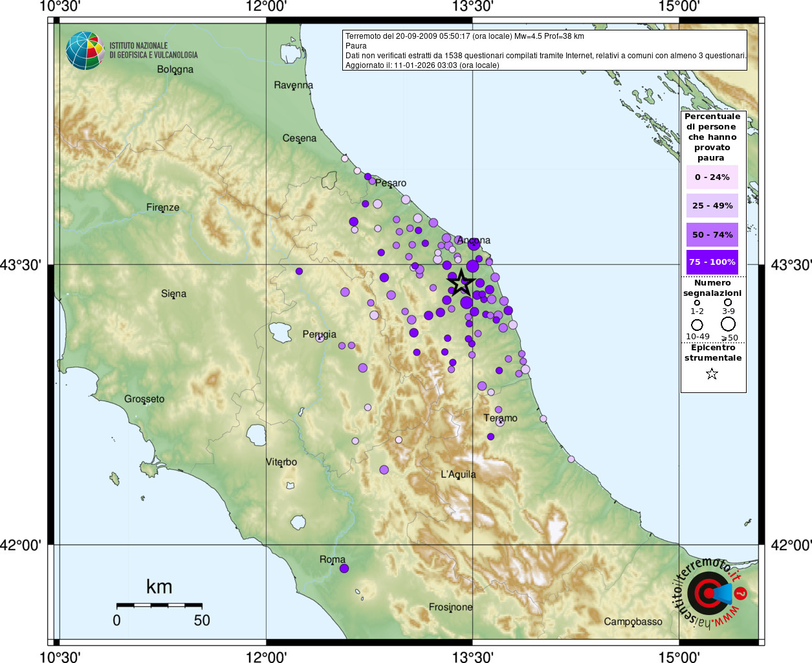Image resolution: width=812 pixels, height=663 pixels.
Task: Click the INGV globe logo
Action: (x=85, y=51)
